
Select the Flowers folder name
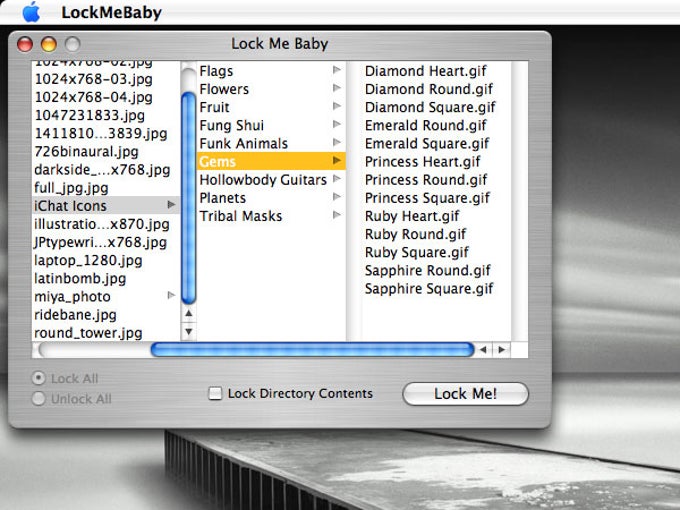pos(224,89)
